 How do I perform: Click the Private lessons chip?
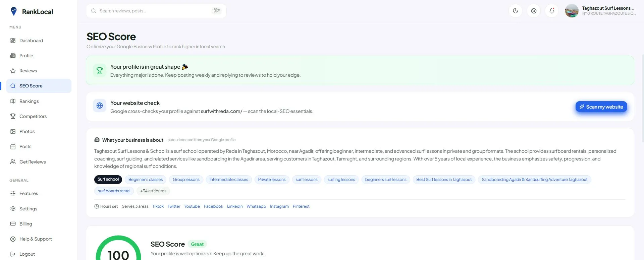click(272, 180)
